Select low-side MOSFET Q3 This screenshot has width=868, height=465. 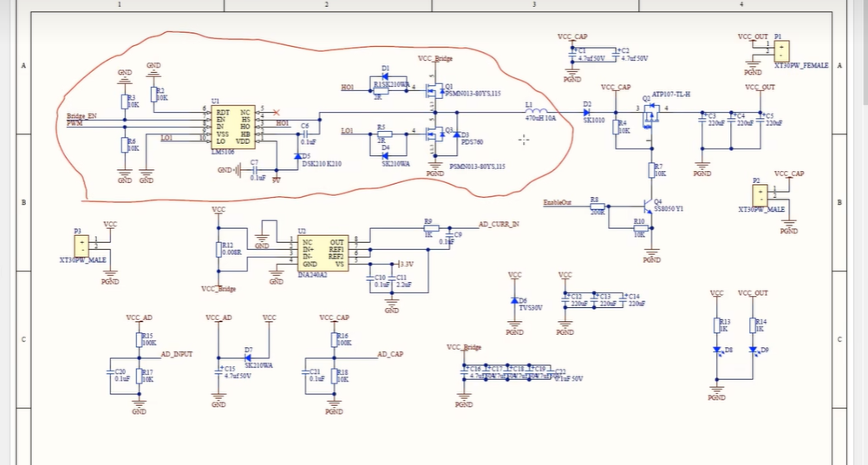434,134
